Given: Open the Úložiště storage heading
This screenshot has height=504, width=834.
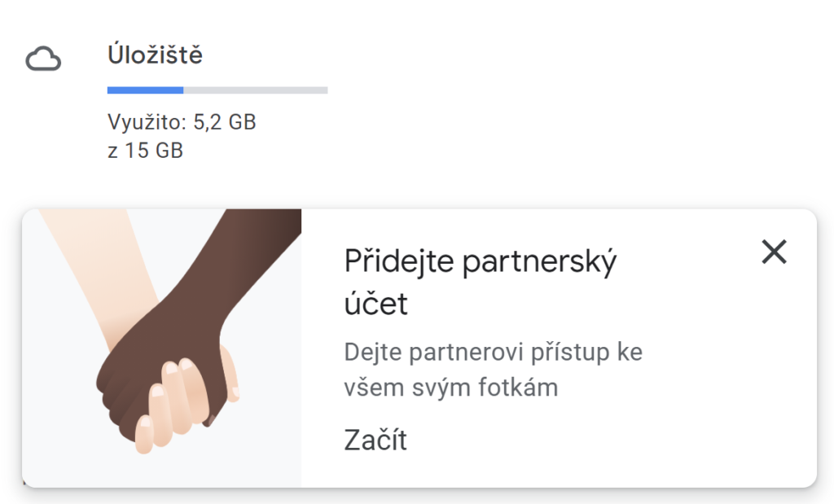Looking at the screenshot, I should coord(155,55).
